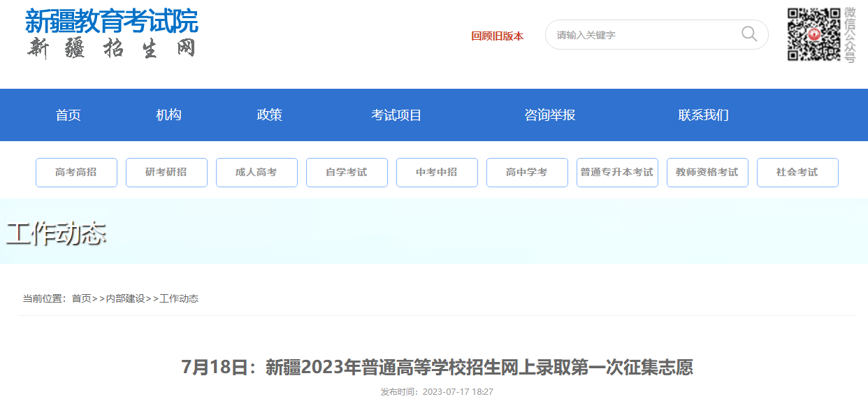868x406 pixels.
Task: Click the 教师资格考试 category button
Action: [x=707, y=173]
